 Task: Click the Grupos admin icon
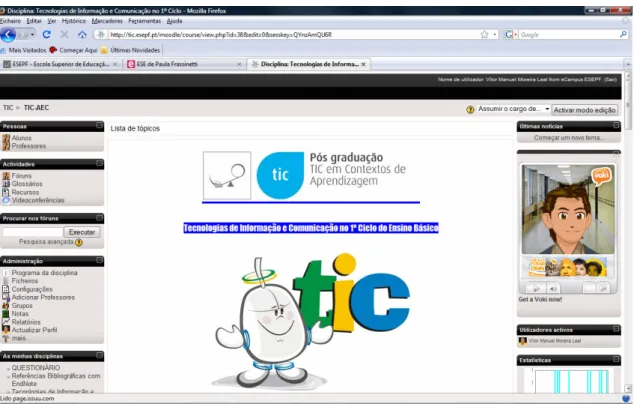(6, 306)
